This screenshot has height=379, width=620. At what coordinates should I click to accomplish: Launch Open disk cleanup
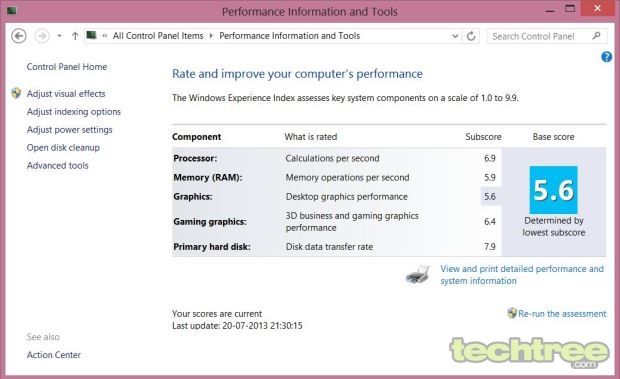click(63, 147)
